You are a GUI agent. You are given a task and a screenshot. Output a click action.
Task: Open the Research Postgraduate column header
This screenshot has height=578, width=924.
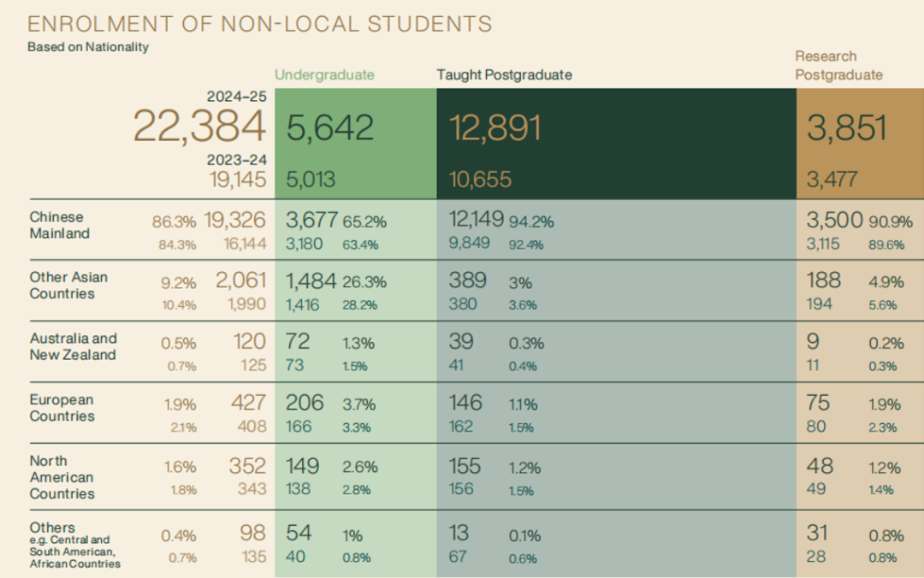(x=838, y=66)
